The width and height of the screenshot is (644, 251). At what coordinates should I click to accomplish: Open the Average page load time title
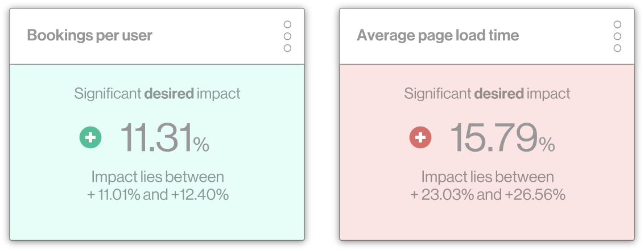coord(437,36)
